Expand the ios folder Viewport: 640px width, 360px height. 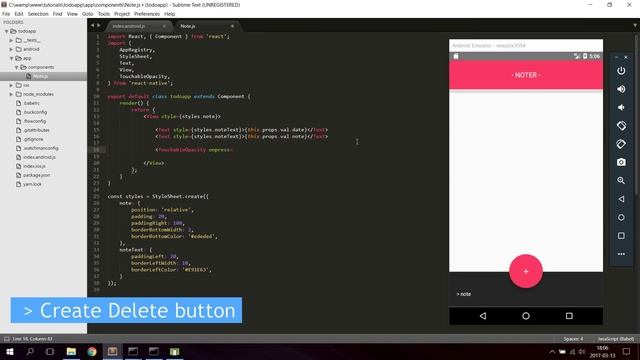coord(11,85)
